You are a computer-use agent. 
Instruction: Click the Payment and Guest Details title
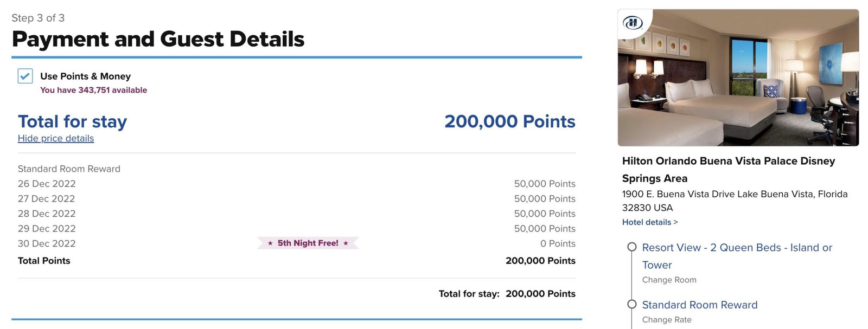coord(158,38)
